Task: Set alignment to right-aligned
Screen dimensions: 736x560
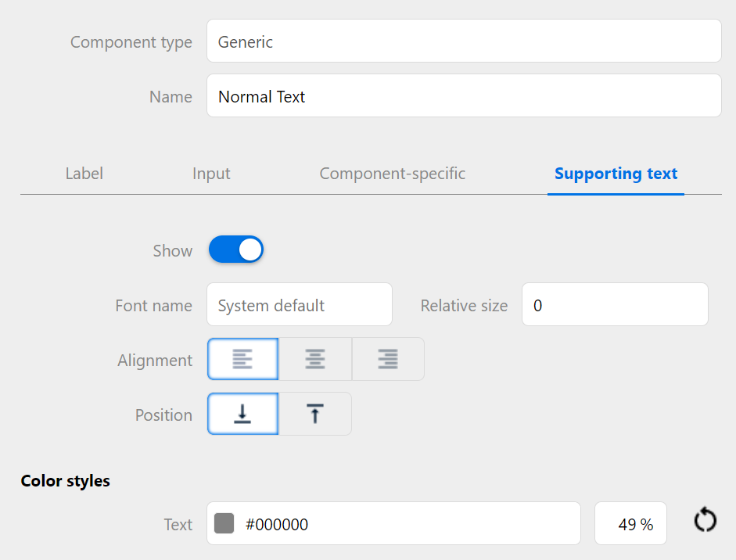Action: coord(388,360)
